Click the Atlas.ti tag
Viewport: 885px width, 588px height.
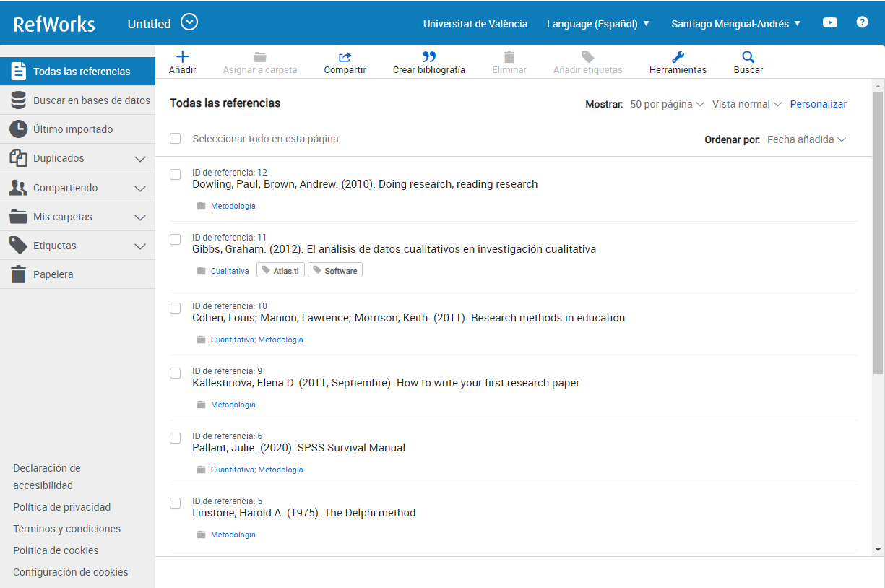(x=281, y=271)
